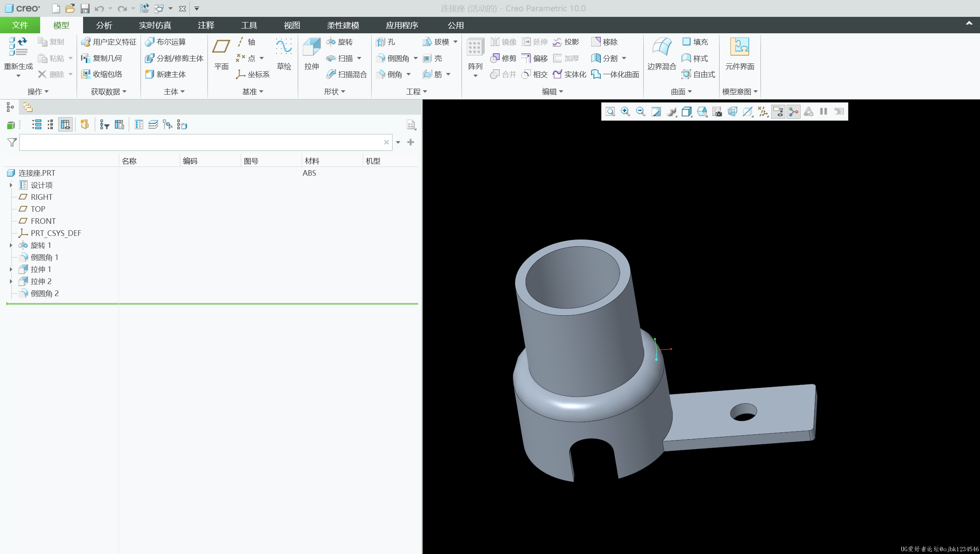The width and height of the screenshot is (980, 554).
Task: Expand the 拉伸 1 feature node
Action: click(x=11, y=269)
